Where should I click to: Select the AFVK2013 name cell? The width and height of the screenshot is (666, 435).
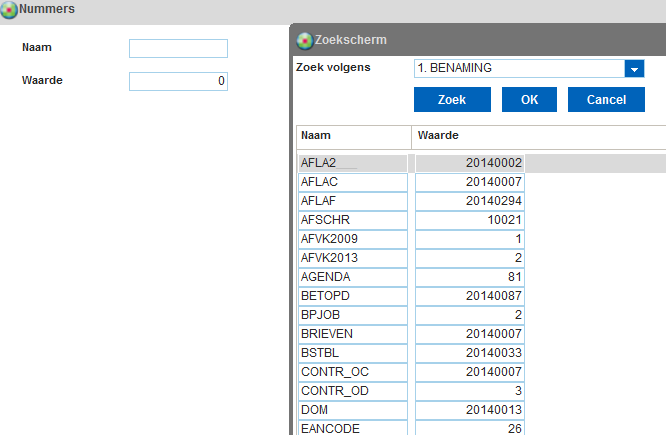pyautogui.click(x=353, y=258)
